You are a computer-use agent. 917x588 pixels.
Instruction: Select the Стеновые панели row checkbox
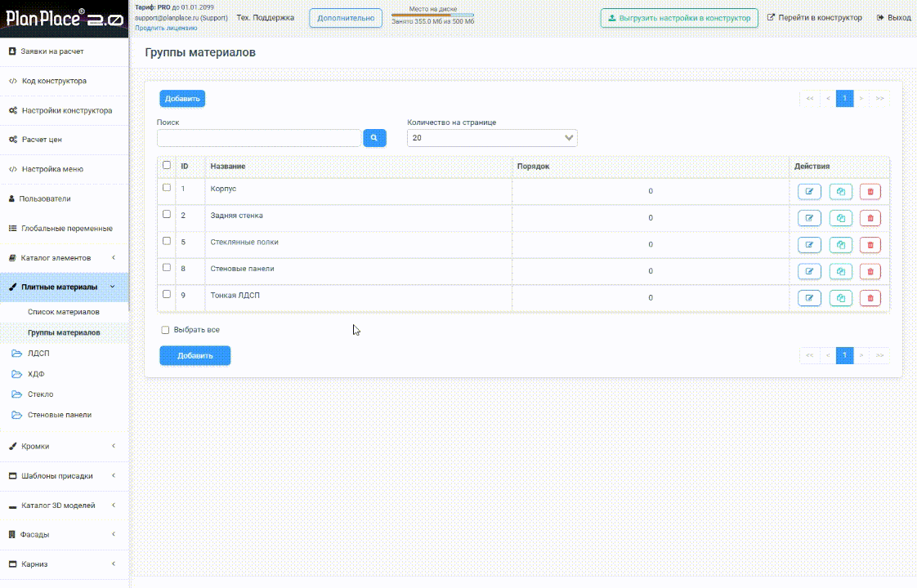(167, 268)
